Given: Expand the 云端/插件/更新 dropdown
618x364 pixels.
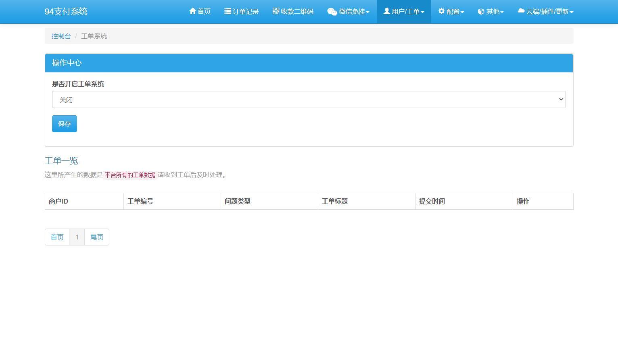Looking at the screenshot, I should tap(545, 11).
